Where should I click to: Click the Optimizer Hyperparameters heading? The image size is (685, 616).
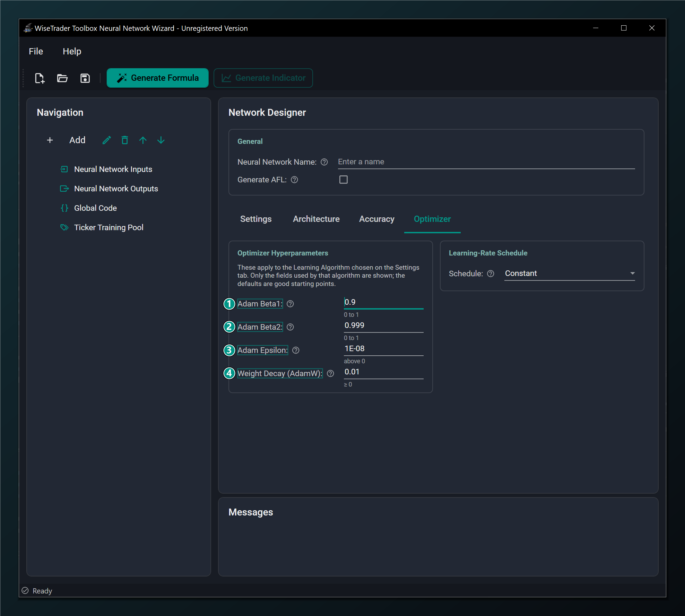[283, 253]
